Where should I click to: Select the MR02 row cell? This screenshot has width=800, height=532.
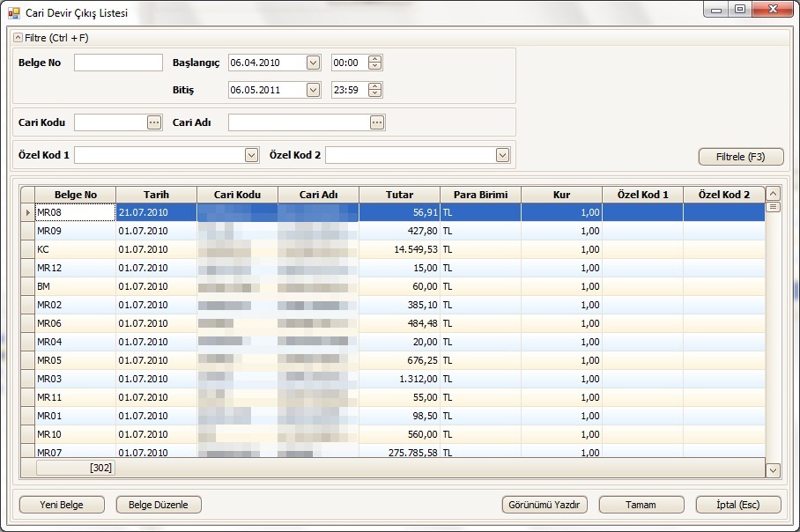point(76,305)
